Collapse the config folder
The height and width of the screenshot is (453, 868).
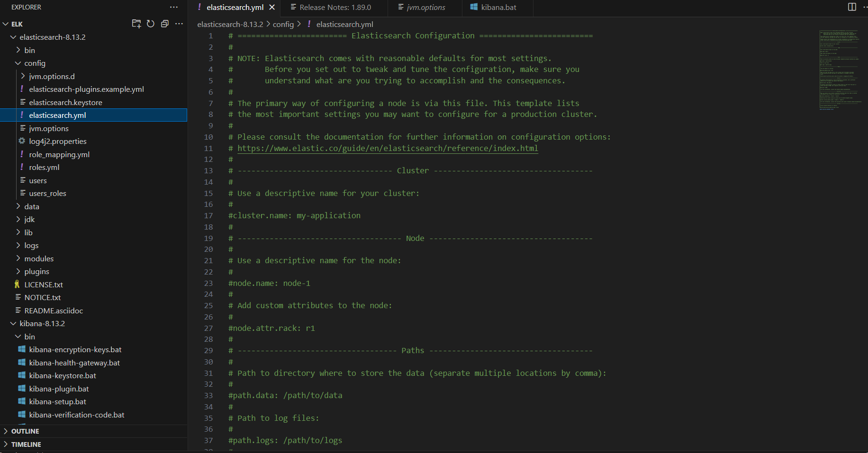(18, 63)
